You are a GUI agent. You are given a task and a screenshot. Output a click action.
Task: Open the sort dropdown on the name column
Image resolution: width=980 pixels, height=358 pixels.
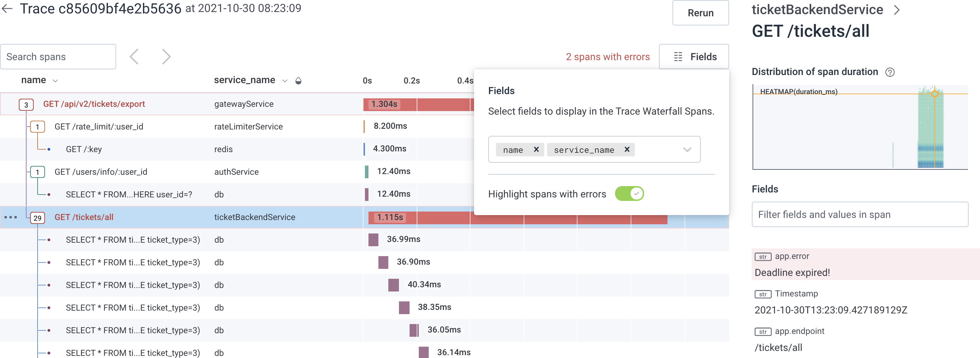pos(55,80)
